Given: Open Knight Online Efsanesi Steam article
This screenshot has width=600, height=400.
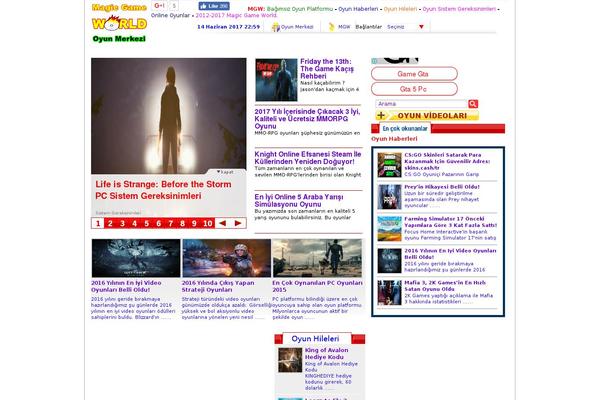Looking at the screenshot, I should pos(308,158).
